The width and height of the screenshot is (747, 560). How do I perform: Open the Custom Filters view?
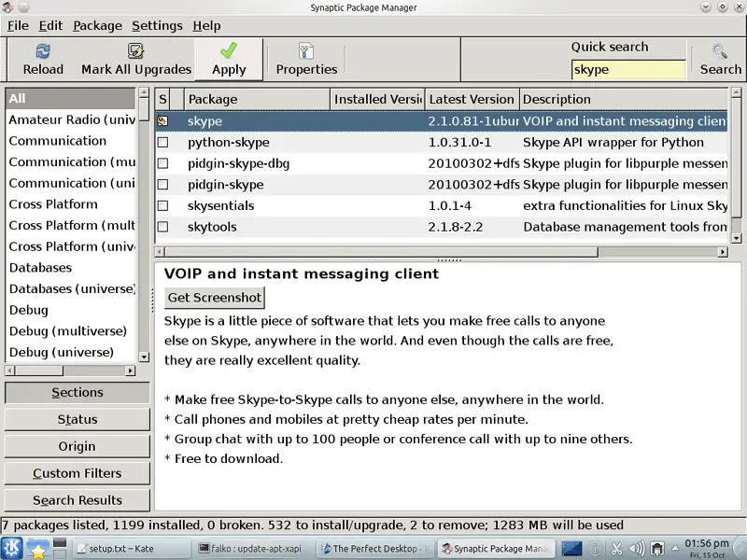point(78,473)
